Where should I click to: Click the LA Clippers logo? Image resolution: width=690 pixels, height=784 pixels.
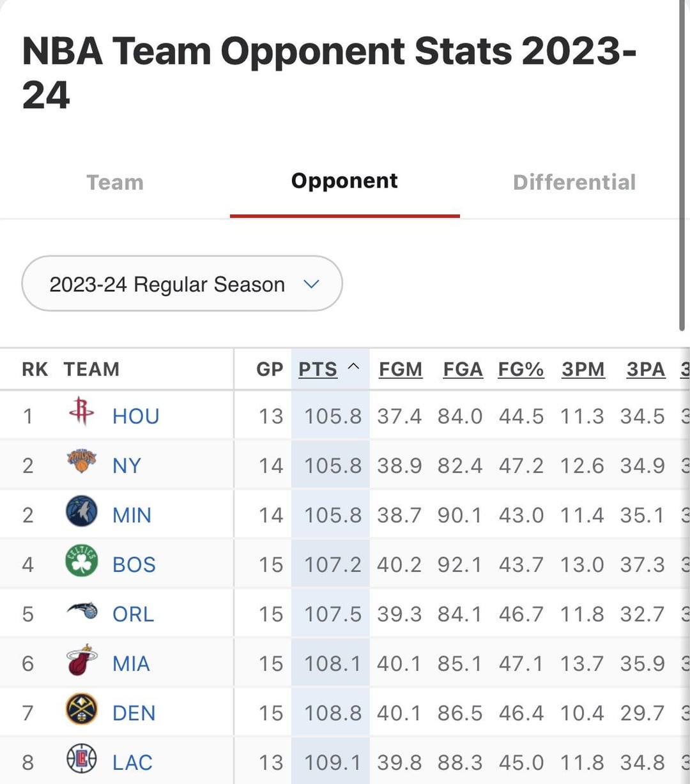click(81, 759)
